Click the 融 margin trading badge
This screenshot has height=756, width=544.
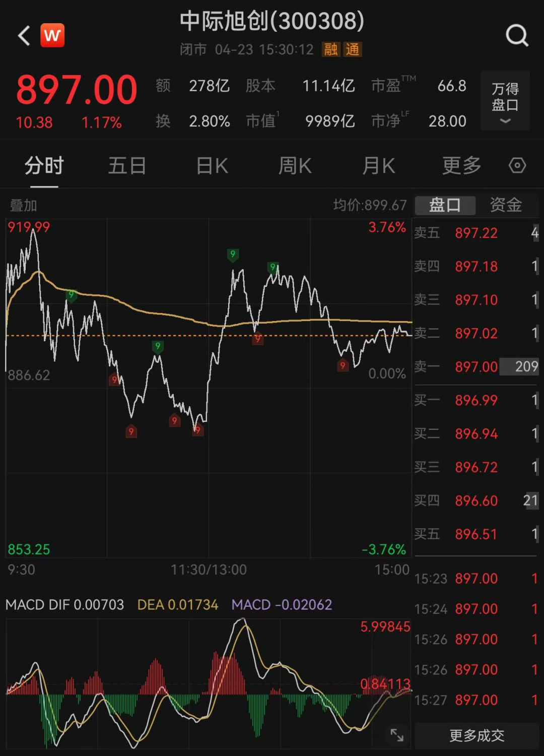point(331,50)
